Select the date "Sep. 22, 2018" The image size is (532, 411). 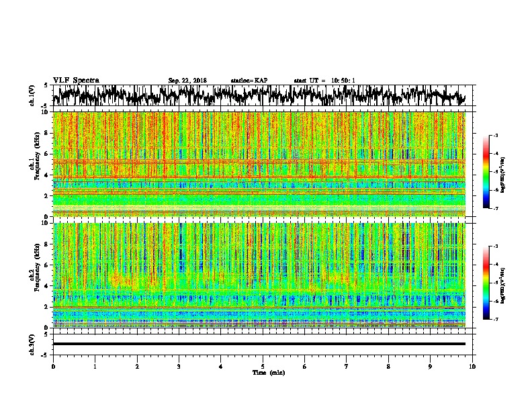tap(187, 81)
